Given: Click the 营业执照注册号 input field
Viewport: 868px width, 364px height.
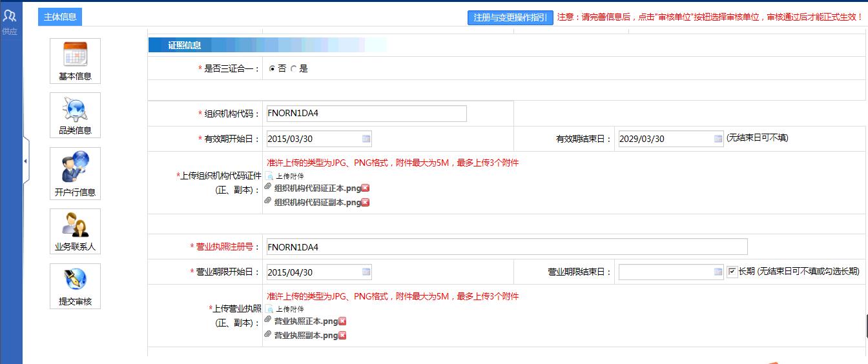Looking at the screenshot, I should 507,247.
